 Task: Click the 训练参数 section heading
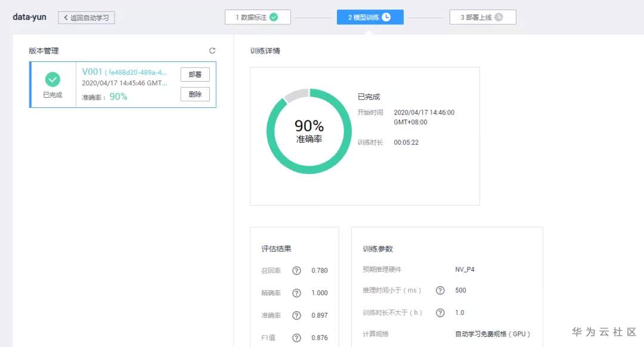[377, 249]
